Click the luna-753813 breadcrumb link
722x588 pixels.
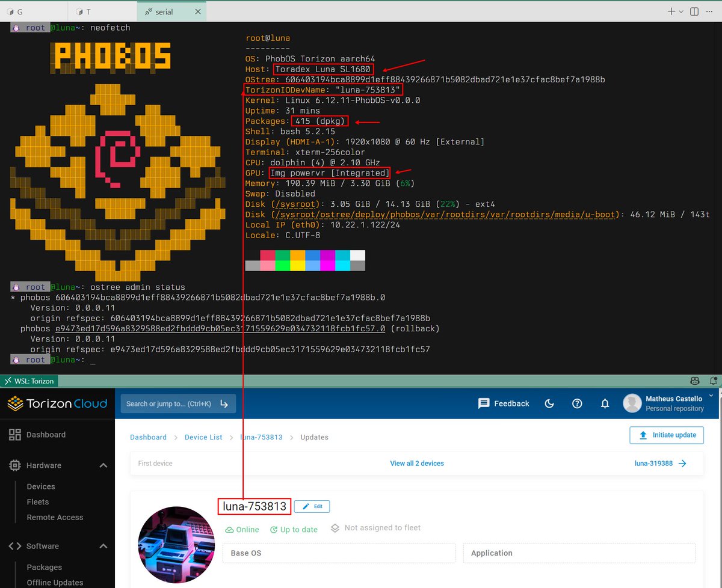pyautogui.click(x=261, y=437)
